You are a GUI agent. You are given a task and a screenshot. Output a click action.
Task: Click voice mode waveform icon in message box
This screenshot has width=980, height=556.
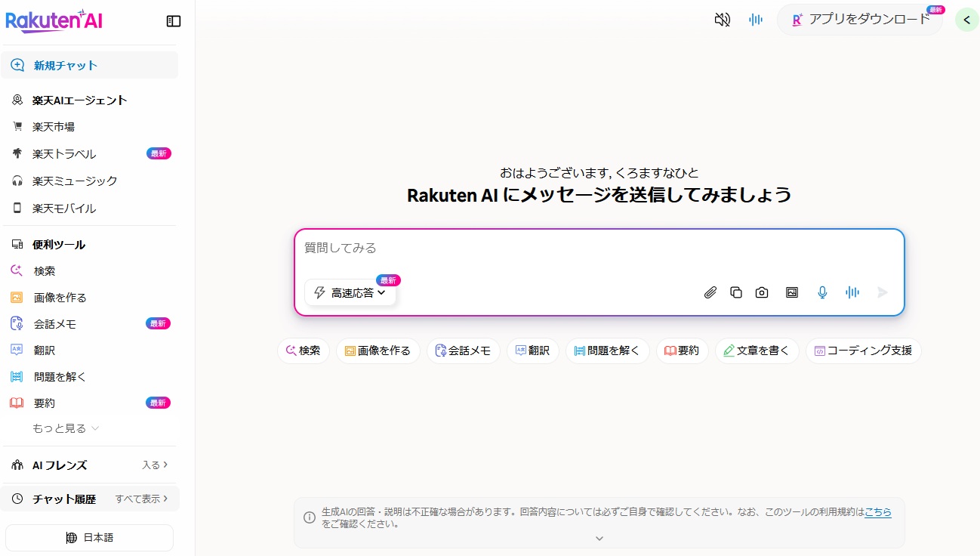click(x=852, y=292)
